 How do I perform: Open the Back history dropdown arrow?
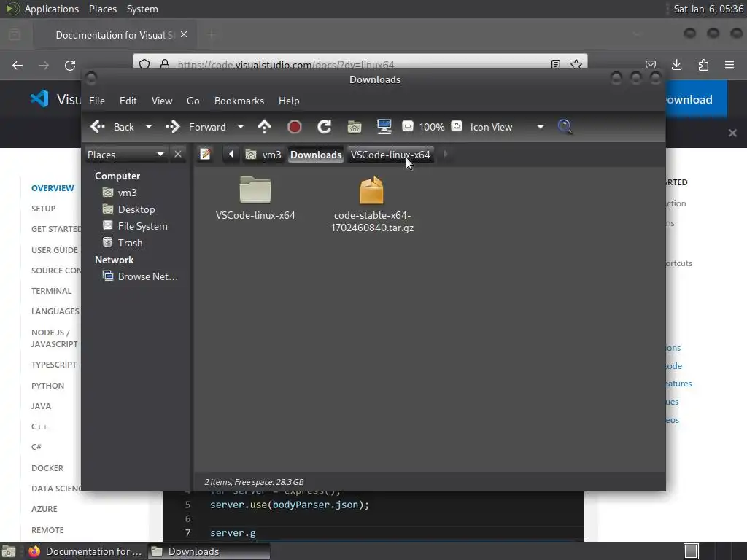pos(149,127)
